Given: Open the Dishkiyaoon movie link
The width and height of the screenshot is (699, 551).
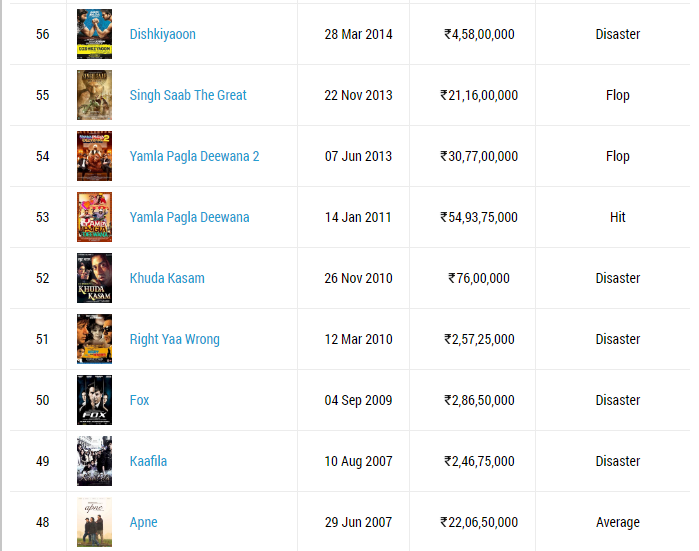Looking at the screenshot, I should pyautogui.click(x=162, y=34).
